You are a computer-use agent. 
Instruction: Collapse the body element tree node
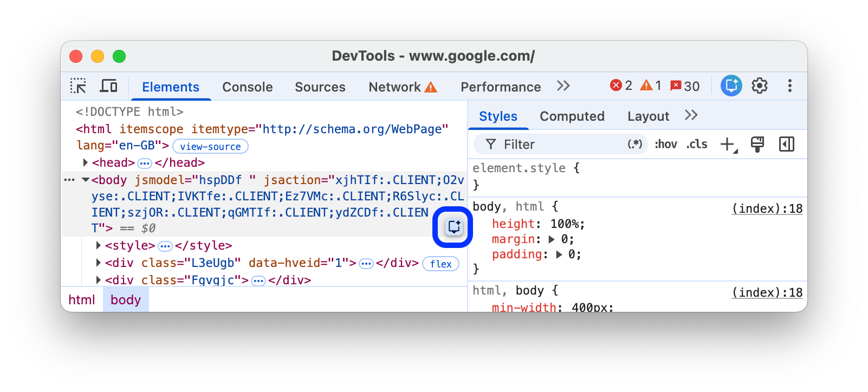(x=85, y=180)
